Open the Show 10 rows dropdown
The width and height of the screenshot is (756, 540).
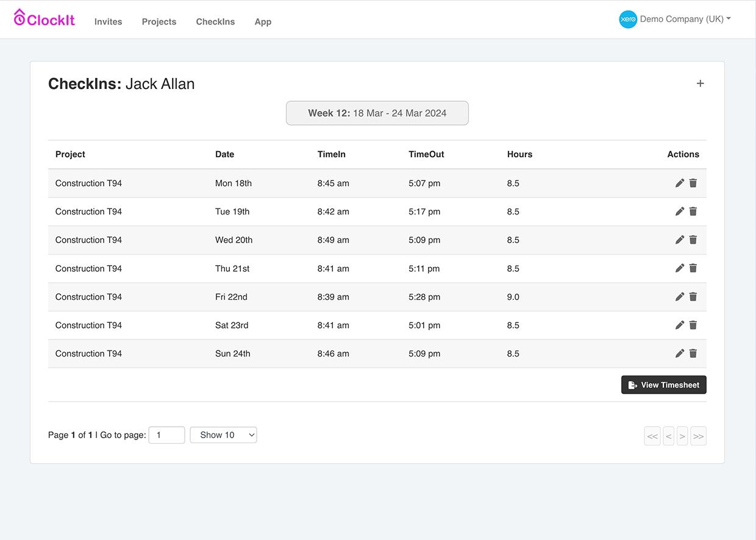pos(224,435)
